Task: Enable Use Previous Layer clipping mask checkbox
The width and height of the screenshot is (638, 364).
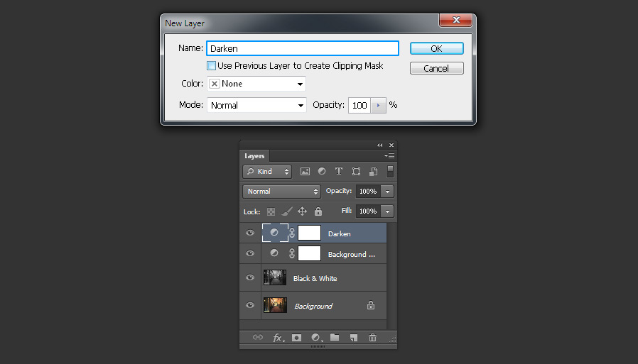Action: (x=211, y=65)
